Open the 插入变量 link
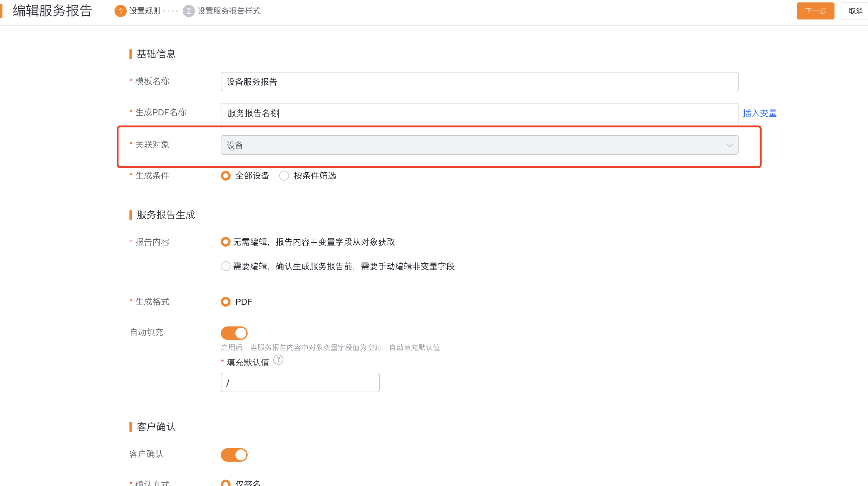Image resolution: width=868 pixels, height=486 pixels. tap(760, 113)
